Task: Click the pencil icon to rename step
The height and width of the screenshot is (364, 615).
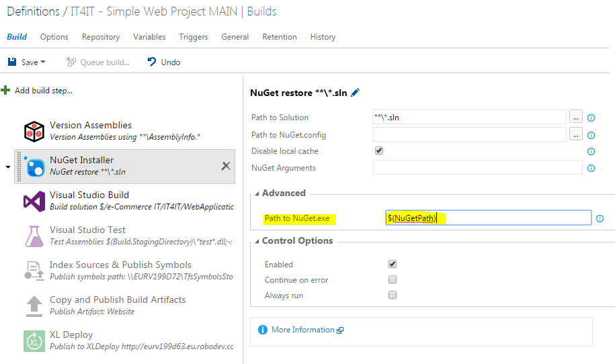Action: tap(355, 93)
